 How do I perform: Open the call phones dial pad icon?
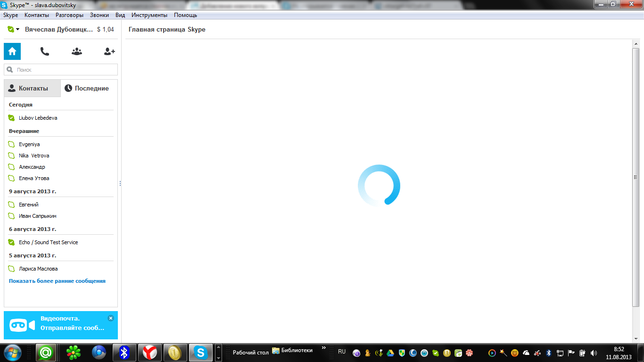coord(45,51)
